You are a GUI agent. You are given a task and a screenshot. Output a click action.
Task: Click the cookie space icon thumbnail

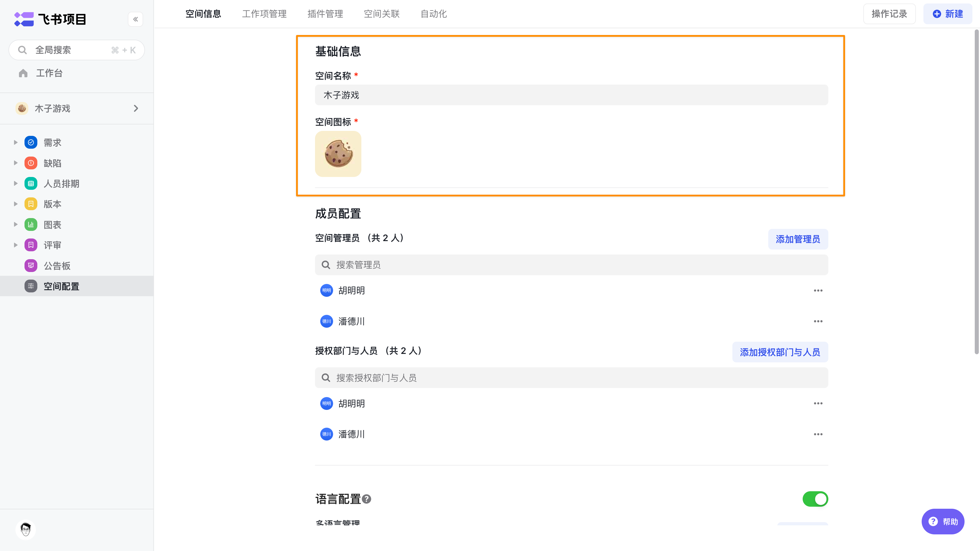[x=338, y=154]
